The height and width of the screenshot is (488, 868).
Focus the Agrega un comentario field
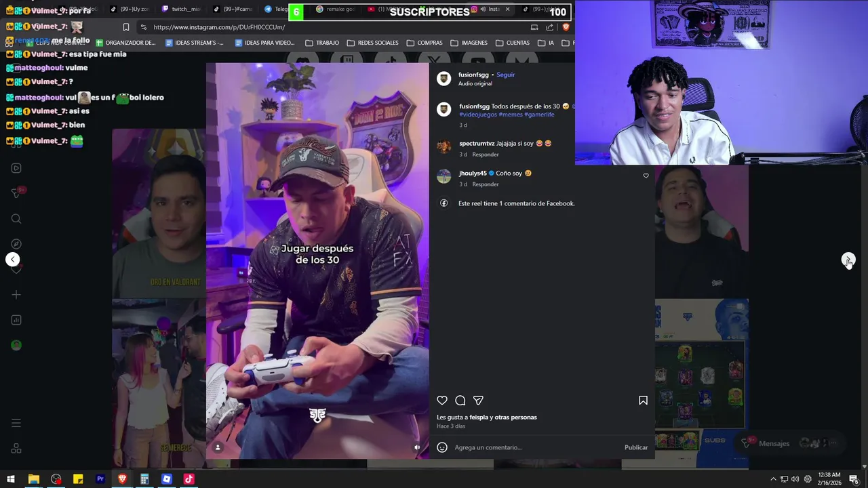click(536, 447)
